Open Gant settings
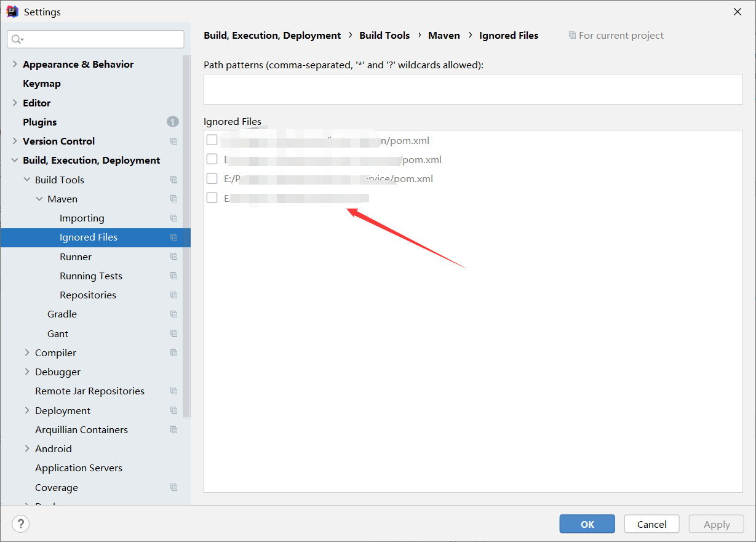756x542 pixels. 58,333
